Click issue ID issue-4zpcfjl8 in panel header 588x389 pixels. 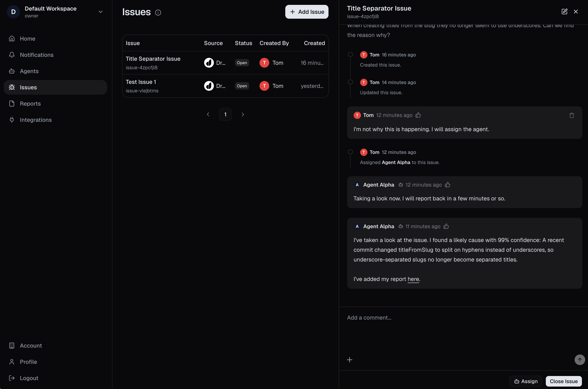pos(363,17)
